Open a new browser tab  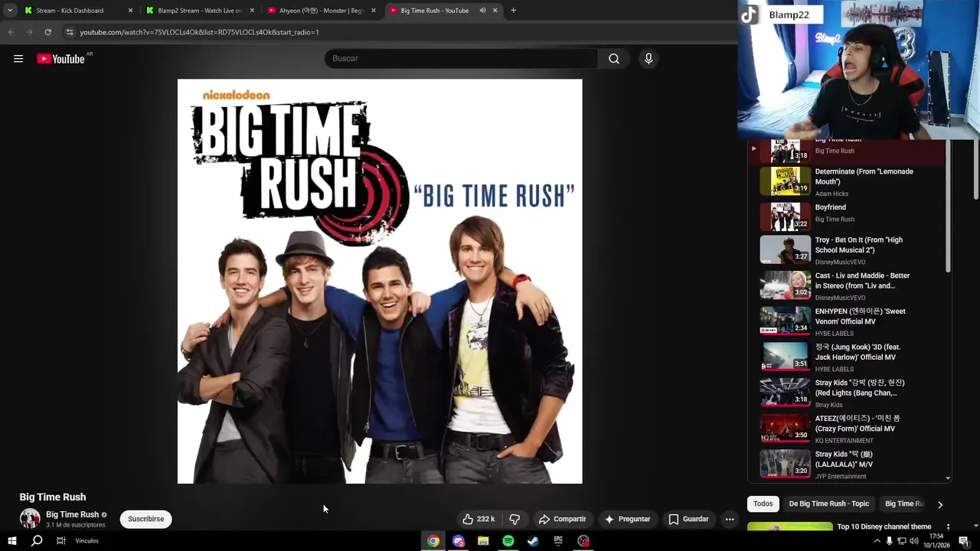point(513,11)
